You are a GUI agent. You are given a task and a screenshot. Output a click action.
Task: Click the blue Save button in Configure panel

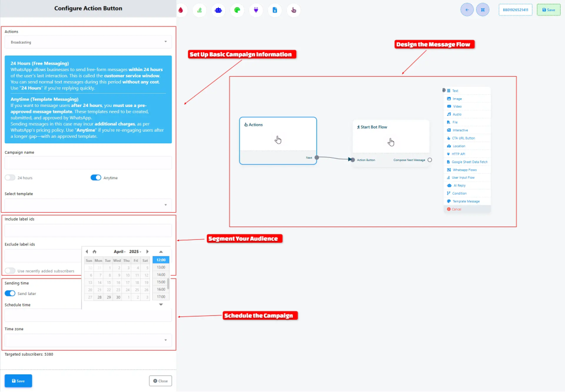(18, 381)
